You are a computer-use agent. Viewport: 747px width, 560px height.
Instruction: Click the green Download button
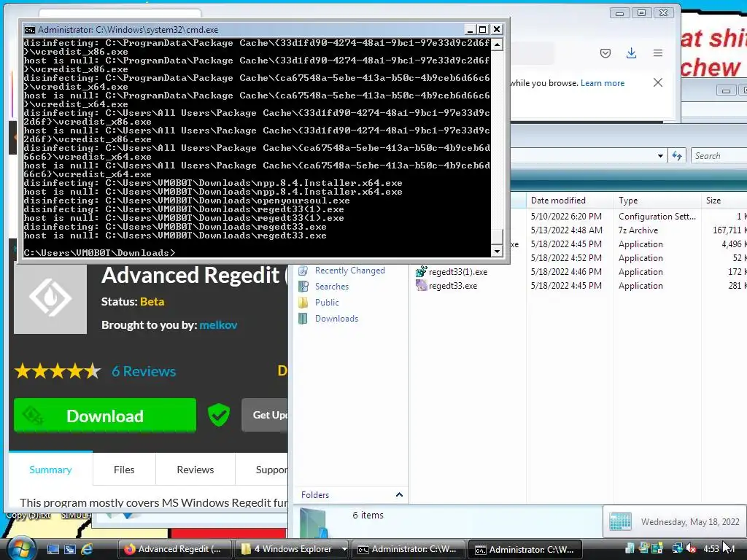tap(105, 415)
